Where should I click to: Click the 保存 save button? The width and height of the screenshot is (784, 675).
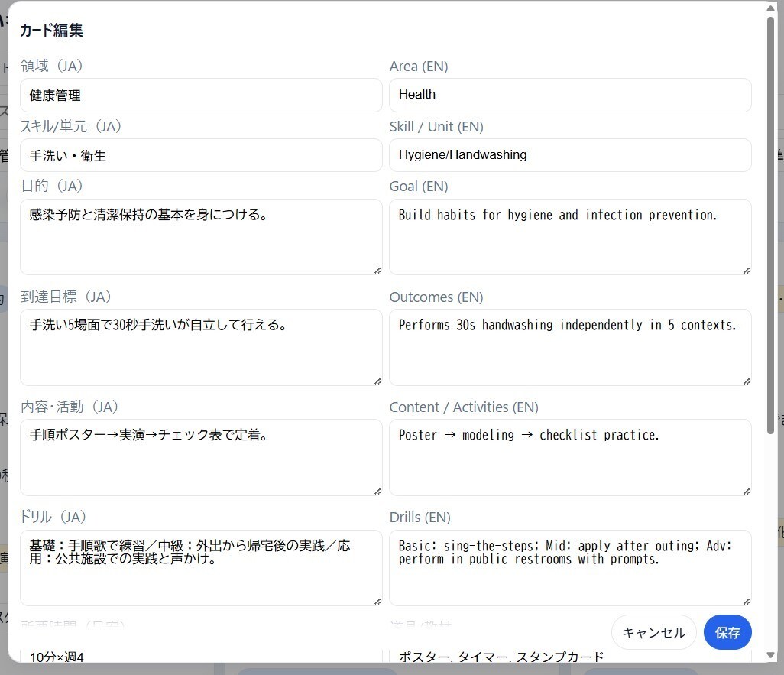pos(727,632)
